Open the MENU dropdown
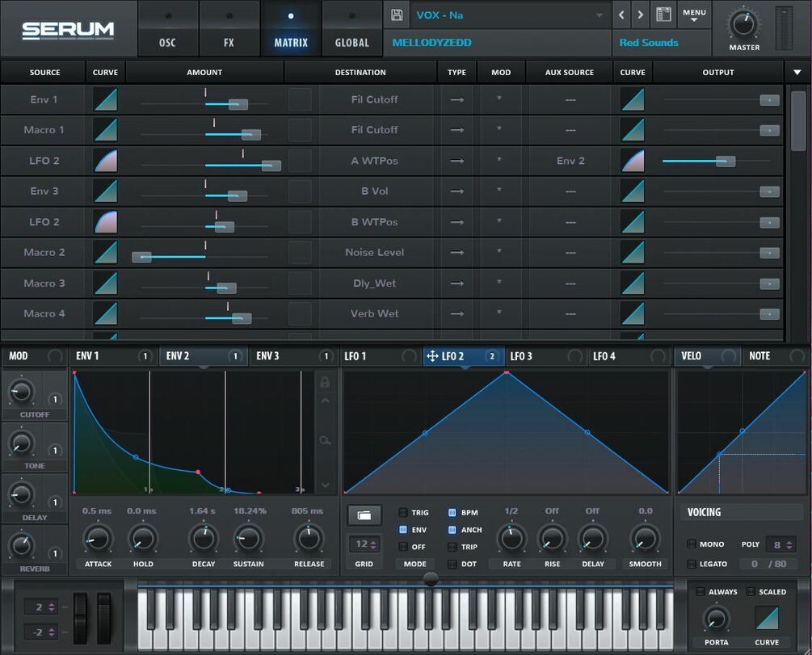Image resolution: width=812 pixels, height=655 pixels. click(695, 15)
